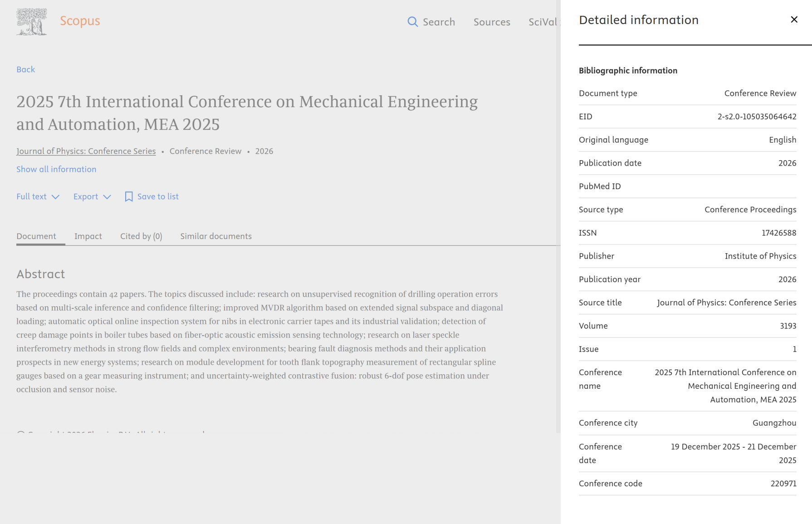Screen dimensions: 812x524
Task: Go Back to previous page
Action: click(x=26, y=69)
